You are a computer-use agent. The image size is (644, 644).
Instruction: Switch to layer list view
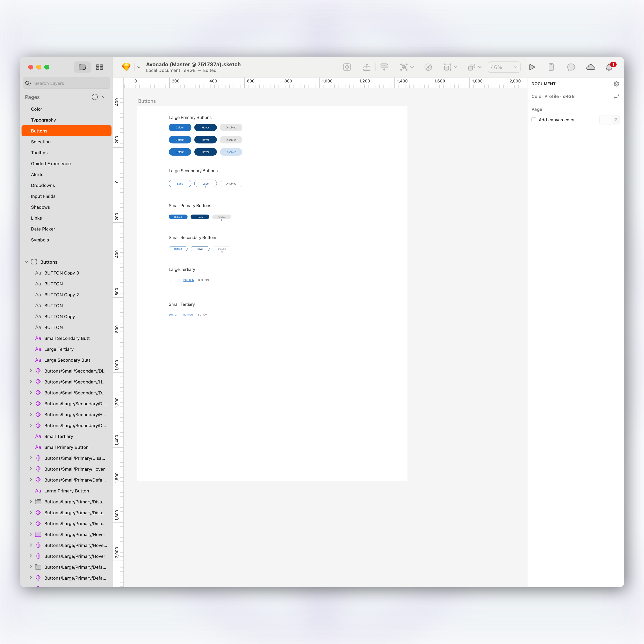coord(82,67)
